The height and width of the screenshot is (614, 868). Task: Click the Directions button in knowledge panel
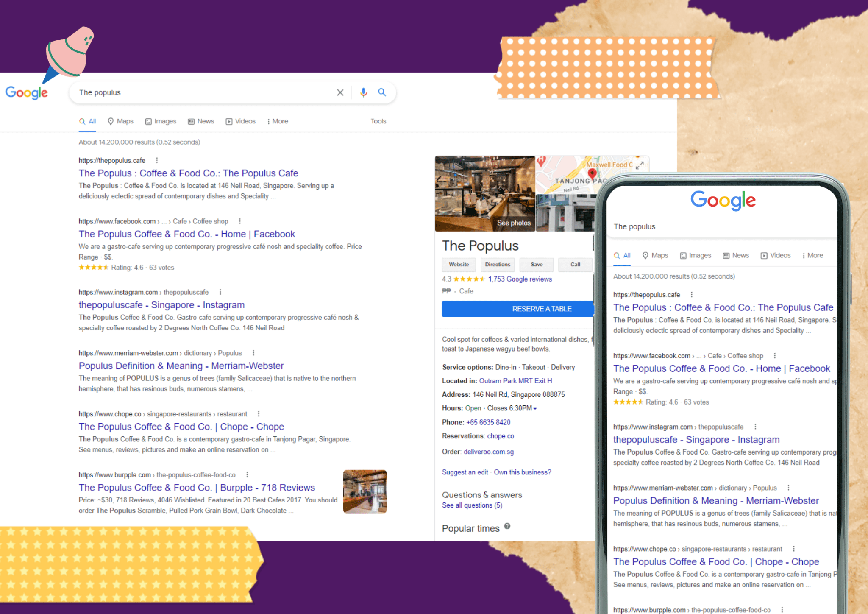coord(498,265)
